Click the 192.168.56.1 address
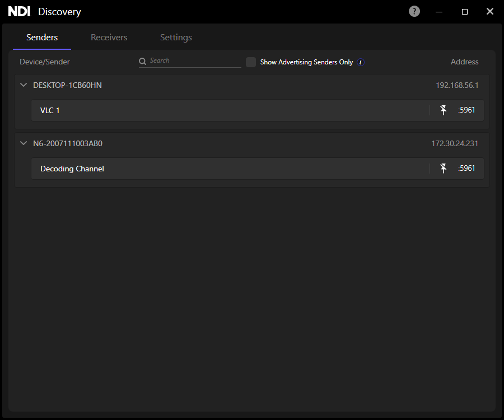The height and width of the screenshot is (420, 504). coord(457,85)
